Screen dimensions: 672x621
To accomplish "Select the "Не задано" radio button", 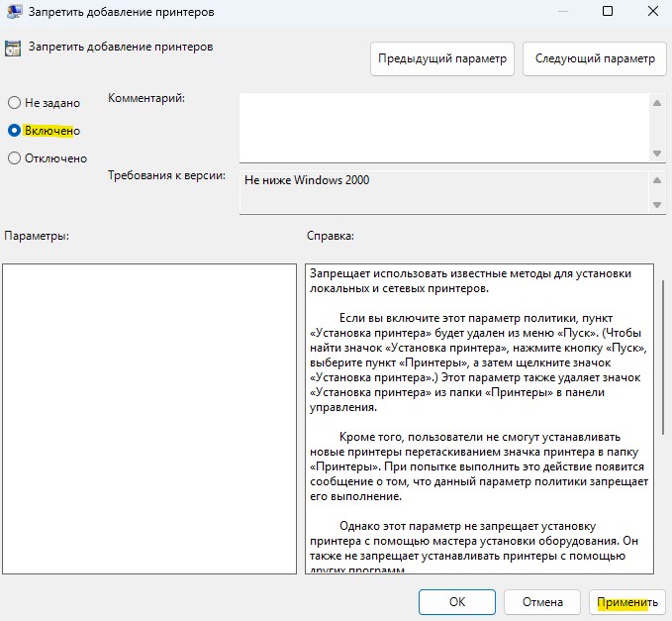I will [14, 102].
